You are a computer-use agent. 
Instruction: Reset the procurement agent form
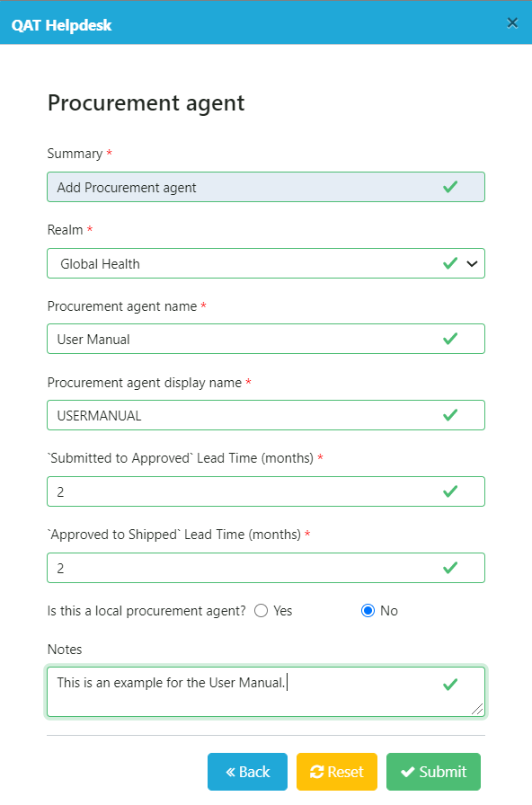coord(337,772)
